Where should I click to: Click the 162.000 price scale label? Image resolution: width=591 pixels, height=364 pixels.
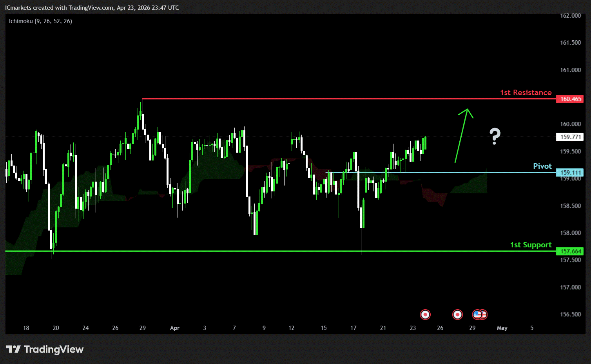coord(570,16)
